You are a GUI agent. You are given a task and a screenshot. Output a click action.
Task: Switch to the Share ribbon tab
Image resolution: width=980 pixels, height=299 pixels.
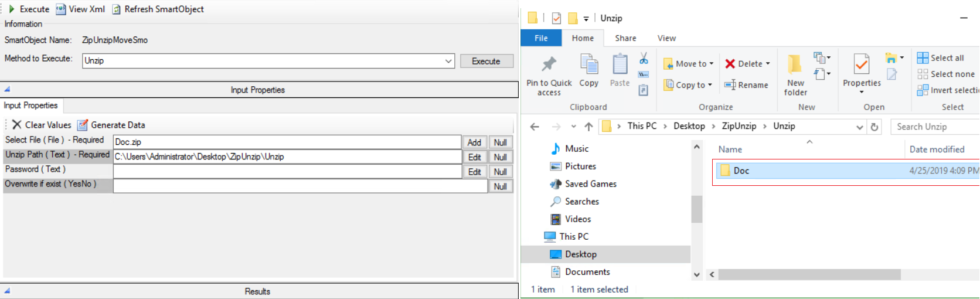coord(625,38)
